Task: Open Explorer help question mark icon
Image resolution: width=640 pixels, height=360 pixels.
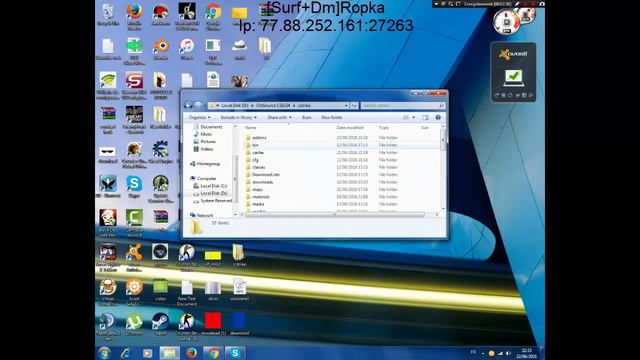Action: (438, 118)
